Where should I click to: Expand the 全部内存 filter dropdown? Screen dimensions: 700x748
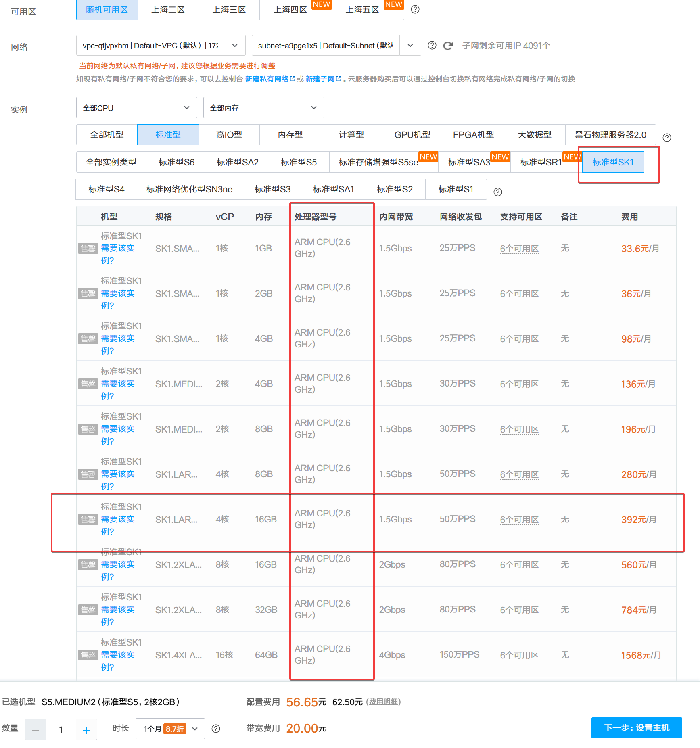point(263,107)
